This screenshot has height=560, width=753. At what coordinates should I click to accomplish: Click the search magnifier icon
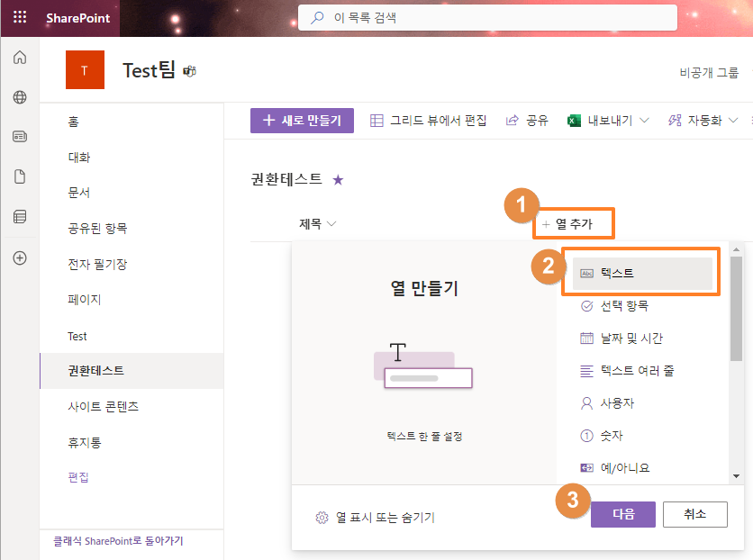317,18
